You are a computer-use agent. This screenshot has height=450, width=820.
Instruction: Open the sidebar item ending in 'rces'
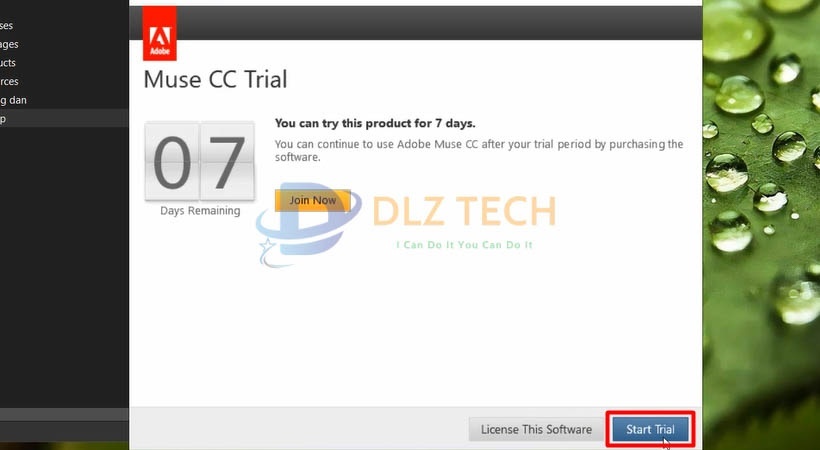coord(9,82)
